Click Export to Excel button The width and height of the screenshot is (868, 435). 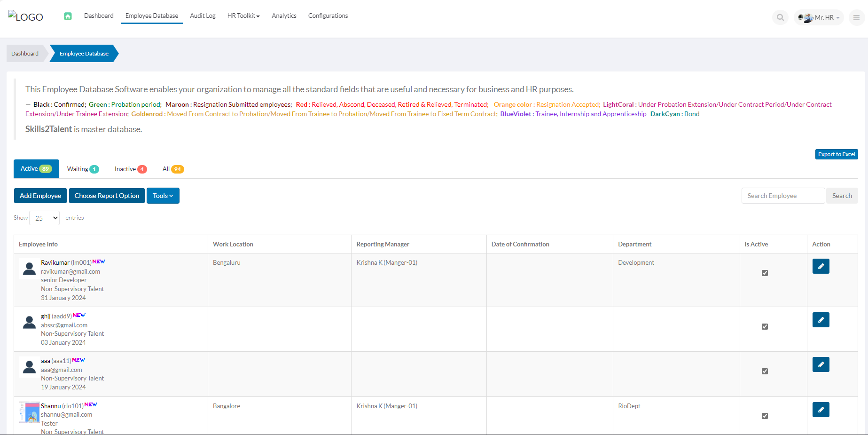click(837, 154)
